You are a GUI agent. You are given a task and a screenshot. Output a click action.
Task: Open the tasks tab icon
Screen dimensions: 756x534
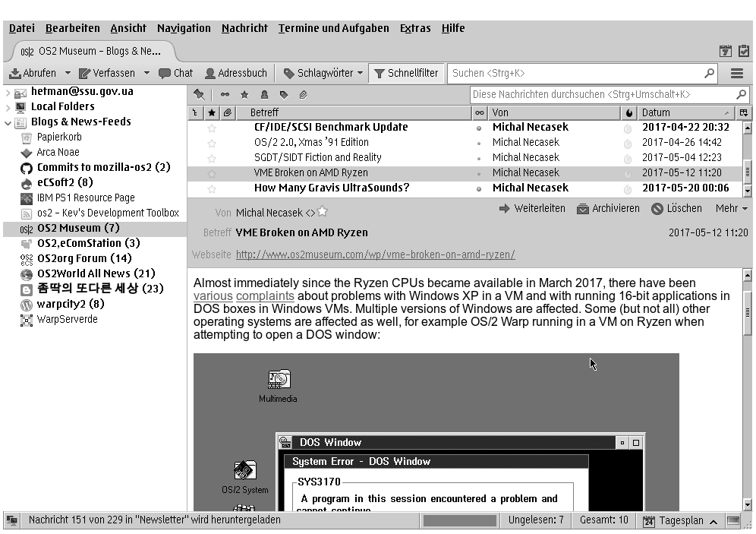(x=744, y=51)
